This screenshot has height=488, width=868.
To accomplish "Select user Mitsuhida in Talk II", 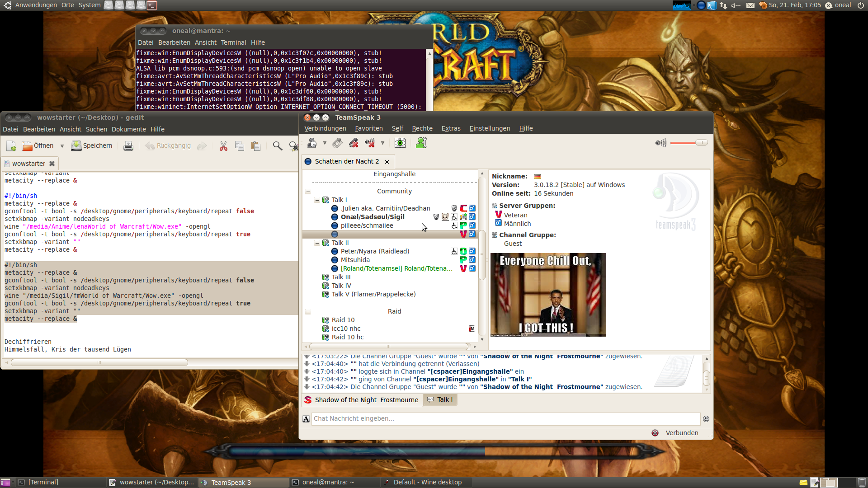I will [x=355, y=260].
